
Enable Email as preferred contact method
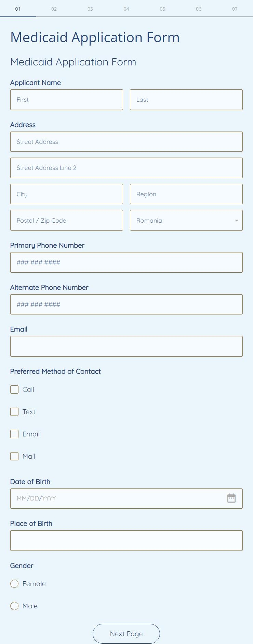pyautogui.click(x=14, y=434)
